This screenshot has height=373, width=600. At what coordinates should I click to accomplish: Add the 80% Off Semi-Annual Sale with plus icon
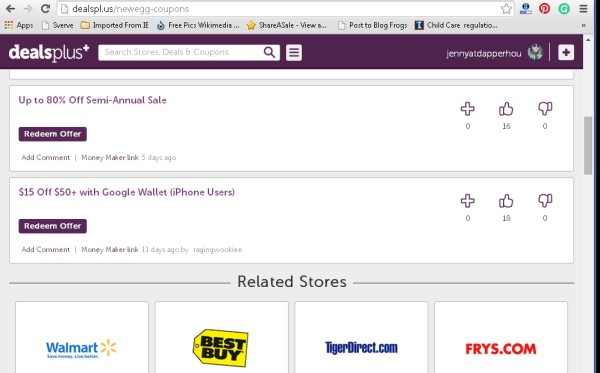point(468,109)
